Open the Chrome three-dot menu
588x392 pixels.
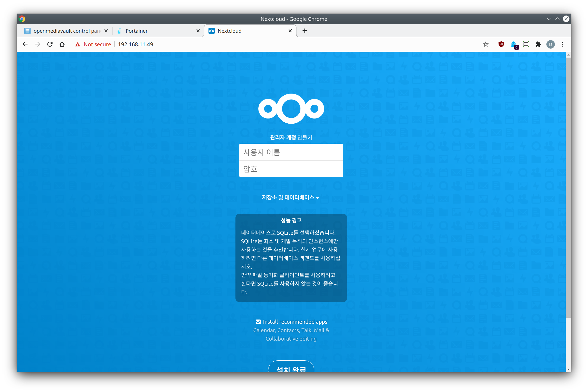click(x=563, y=44)
